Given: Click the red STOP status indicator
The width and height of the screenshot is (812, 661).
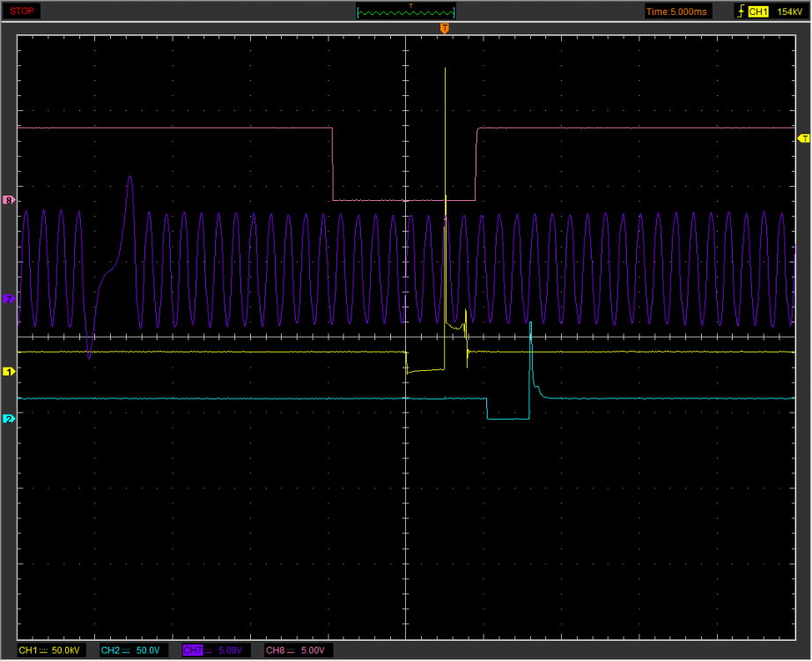Looking at the screenshot, I should click(x=22, y=11).
